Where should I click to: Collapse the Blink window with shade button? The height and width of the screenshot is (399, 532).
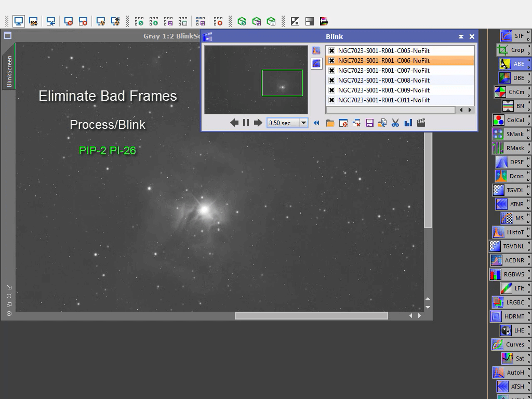coord(461,37)
